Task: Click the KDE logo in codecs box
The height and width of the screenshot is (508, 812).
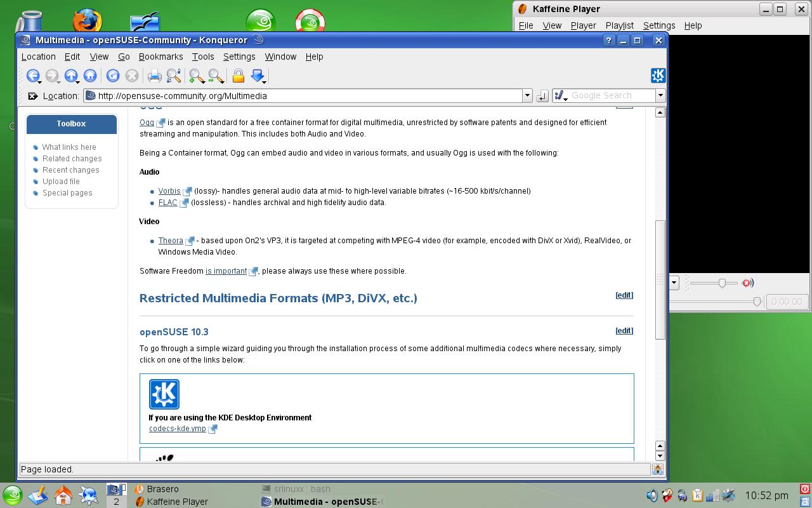Action: (164, 394)
